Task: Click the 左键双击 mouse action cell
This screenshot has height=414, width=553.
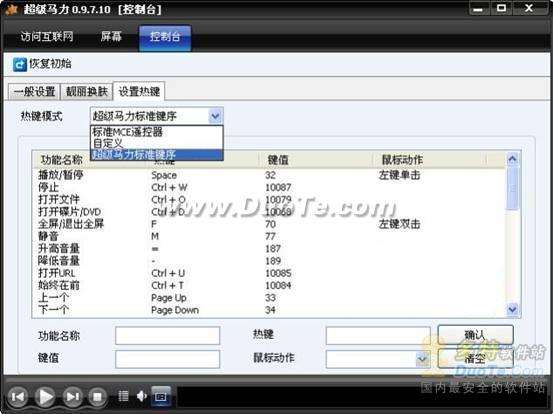Action: click(399, 224)
